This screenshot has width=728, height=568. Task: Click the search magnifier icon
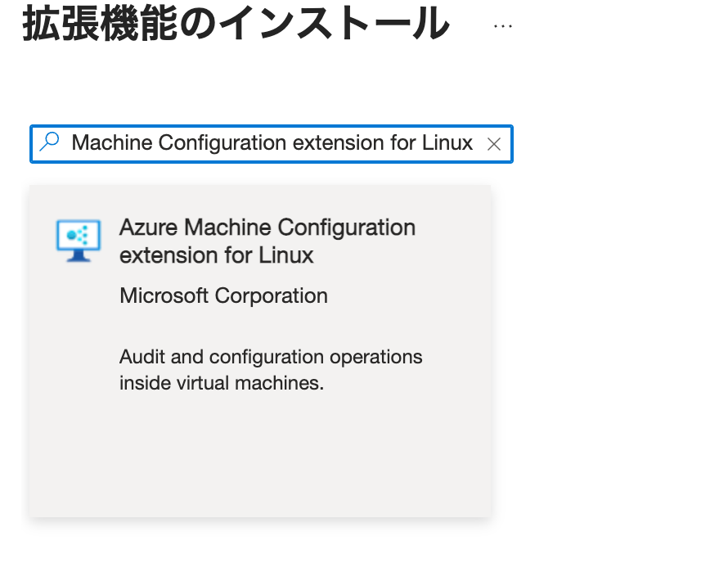click(x=50, y=142)
